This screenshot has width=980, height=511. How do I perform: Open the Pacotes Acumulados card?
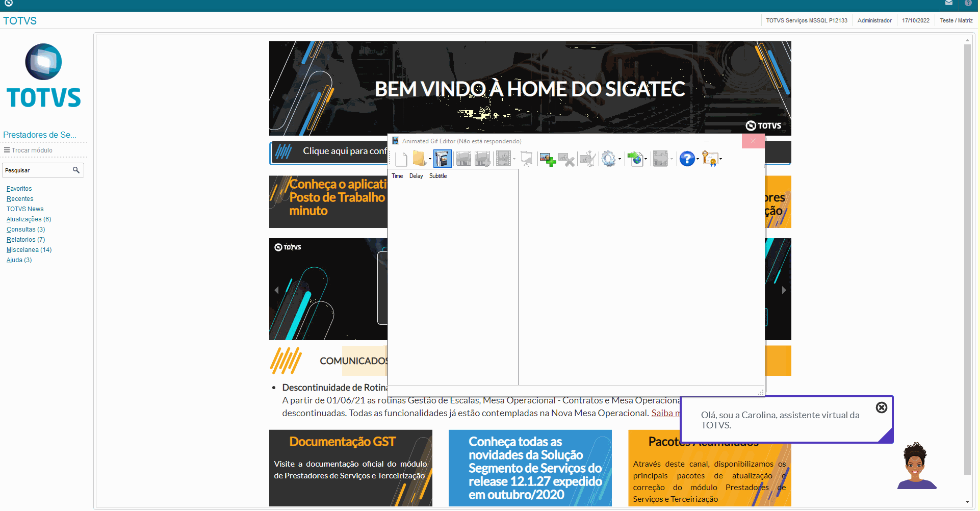pos(710,474)
